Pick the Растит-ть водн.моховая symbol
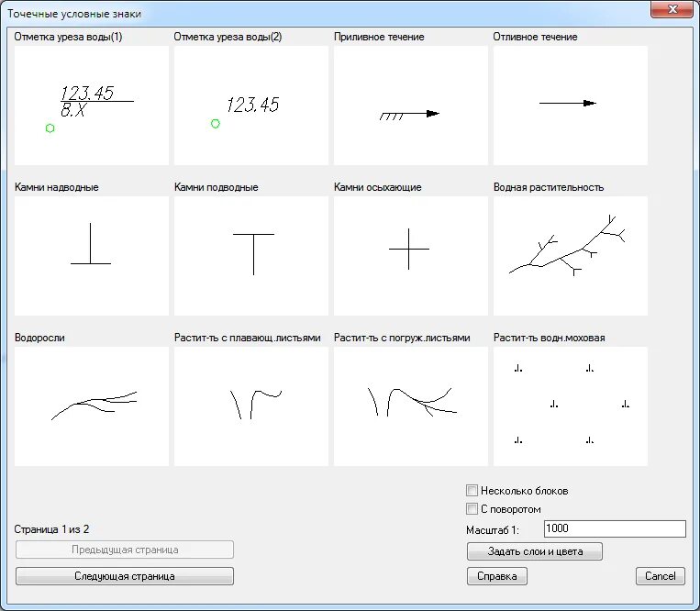 571,406
